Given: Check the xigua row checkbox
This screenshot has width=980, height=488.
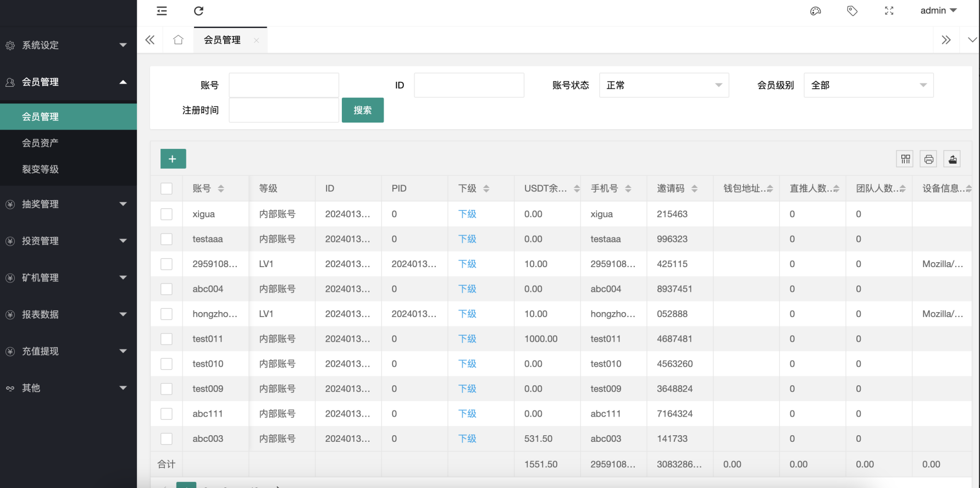Looking at the screenshot, I should click(167, 214).
